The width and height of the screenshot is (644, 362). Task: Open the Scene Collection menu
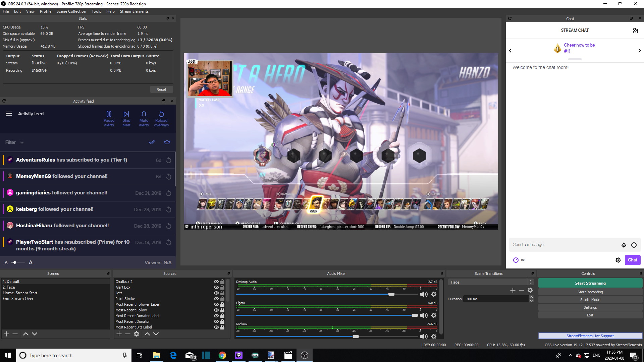71,11
